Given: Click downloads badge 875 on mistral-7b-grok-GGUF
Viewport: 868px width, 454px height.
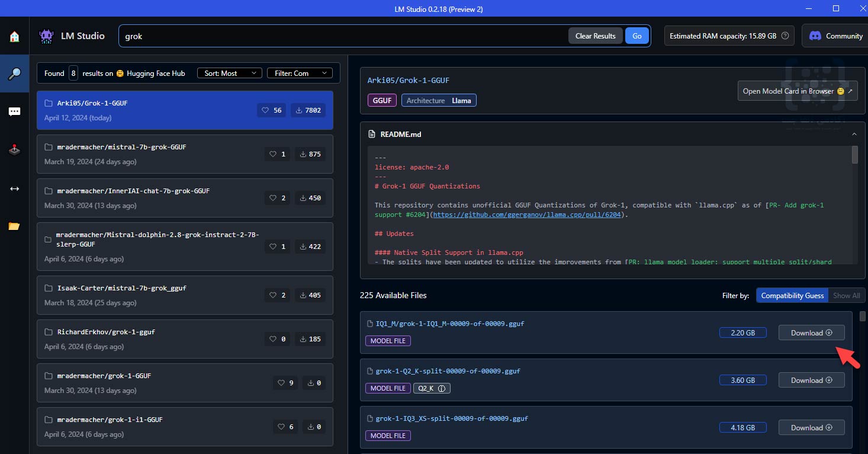Looking at the screenshot, I should [310, 154].
